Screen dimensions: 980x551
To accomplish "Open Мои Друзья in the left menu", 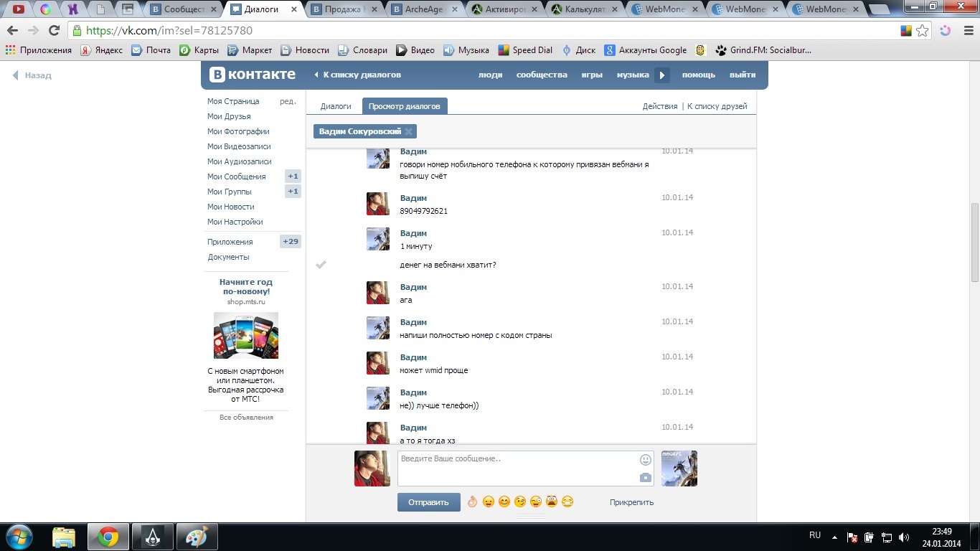I will [229, 116].
